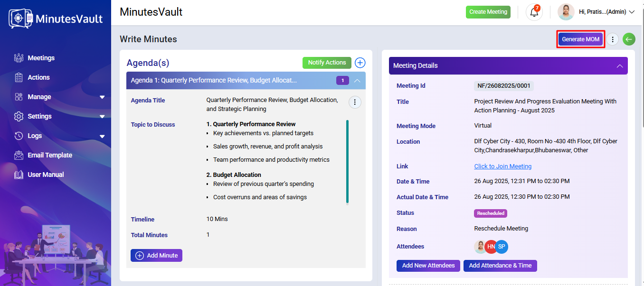Image resolution: width=644 pixels, height=286 pixels.
Task: Click the Rescheduled status badge
Action: [491, 213]
